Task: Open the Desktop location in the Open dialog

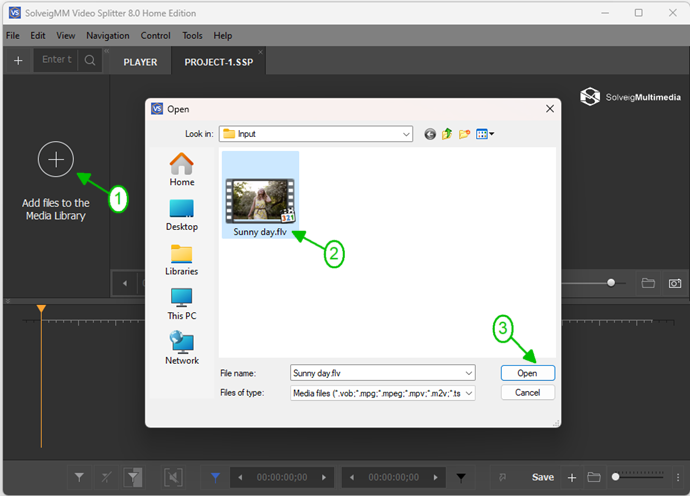Action: (182, 215)
